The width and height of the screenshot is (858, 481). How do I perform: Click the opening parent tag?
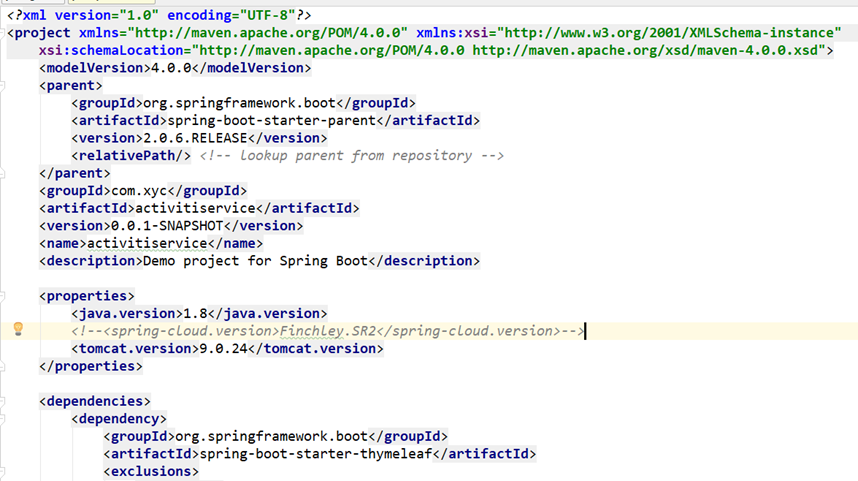click(x=71, y=85)
